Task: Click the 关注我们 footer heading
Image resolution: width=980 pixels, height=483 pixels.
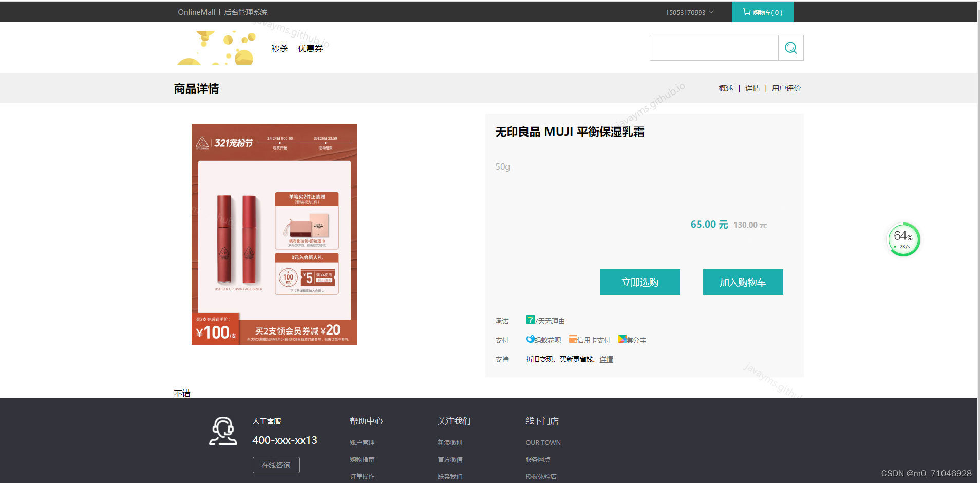Action: point(454,421)
